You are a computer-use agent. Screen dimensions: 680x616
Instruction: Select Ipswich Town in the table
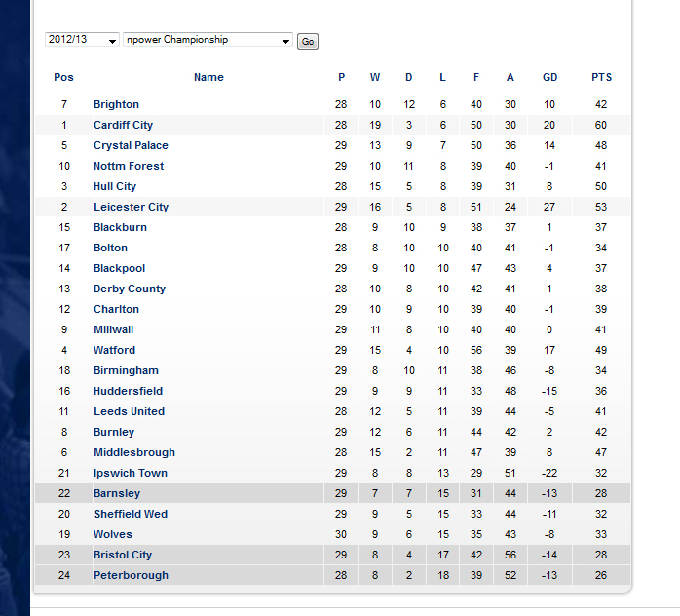pyautogui.click(x=131, y=473)
